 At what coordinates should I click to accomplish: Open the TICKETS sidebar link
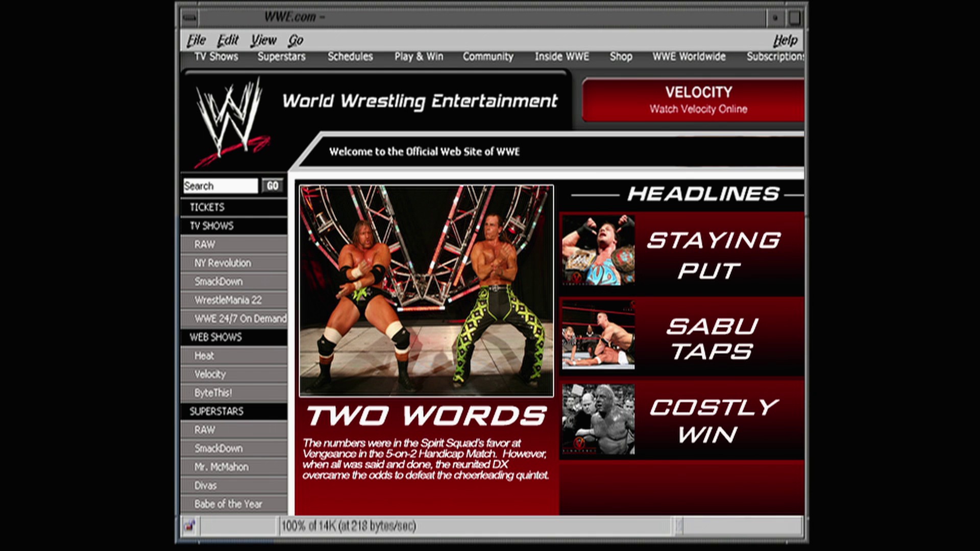[234, 207]
